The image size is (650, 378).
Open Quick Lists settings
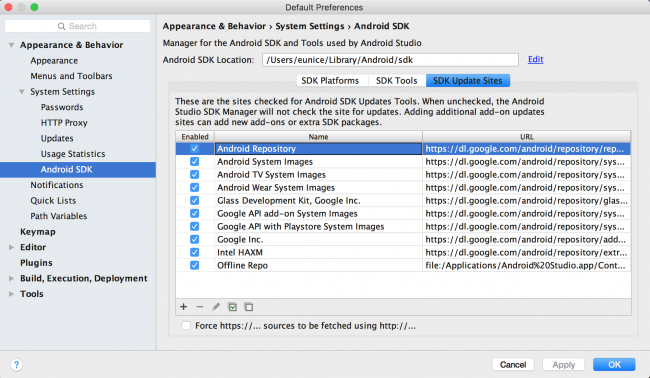click(53, 201)
